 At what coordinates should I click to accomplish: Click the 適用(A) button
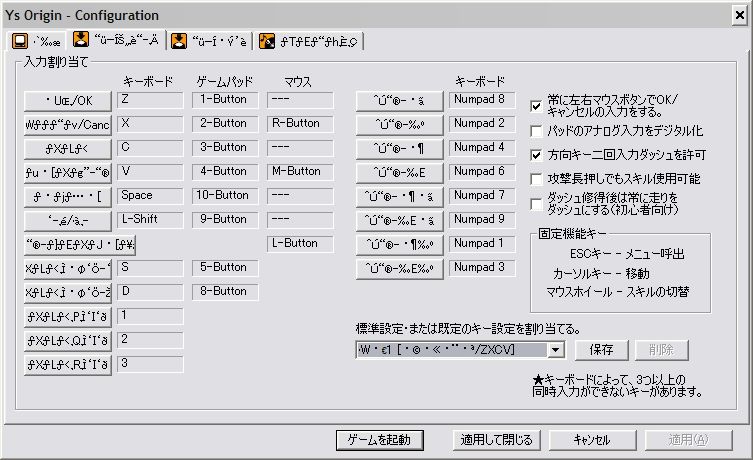click(688, 440)
